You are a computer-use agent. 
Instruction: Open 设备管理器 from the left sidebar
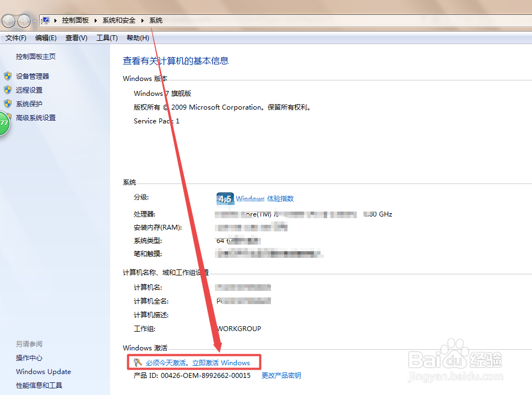[34, 76]
